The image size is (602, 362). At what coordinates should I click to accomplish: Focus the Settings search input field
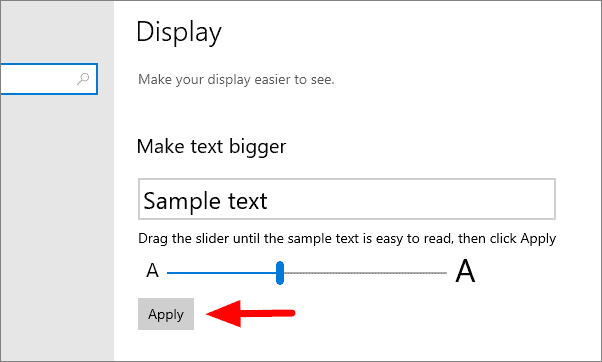coord(49,79)
